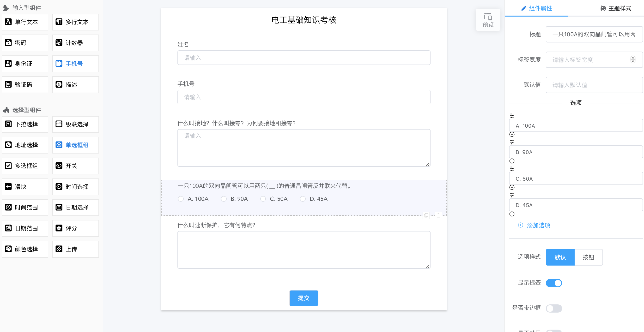Image resolution: width=644 pixels, height=332 pixels.
Task: Click the copy icon on the selected radio question
Action: 426,215
